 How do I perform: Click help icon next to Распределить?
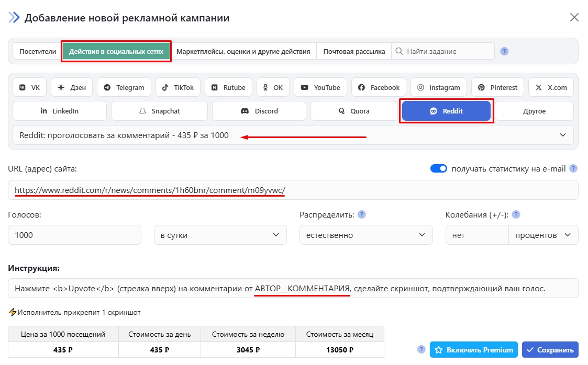click(361, 214)
